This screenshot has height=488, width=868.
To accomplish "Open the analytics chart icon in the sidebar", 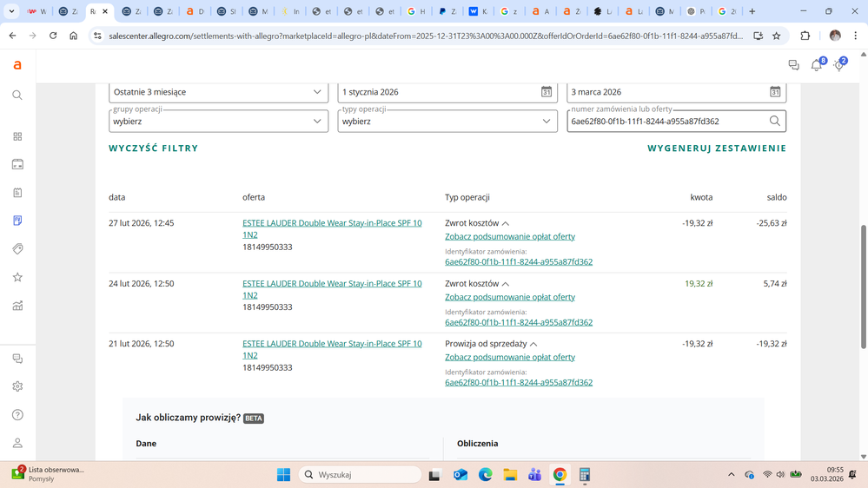I will click(17, 306).
